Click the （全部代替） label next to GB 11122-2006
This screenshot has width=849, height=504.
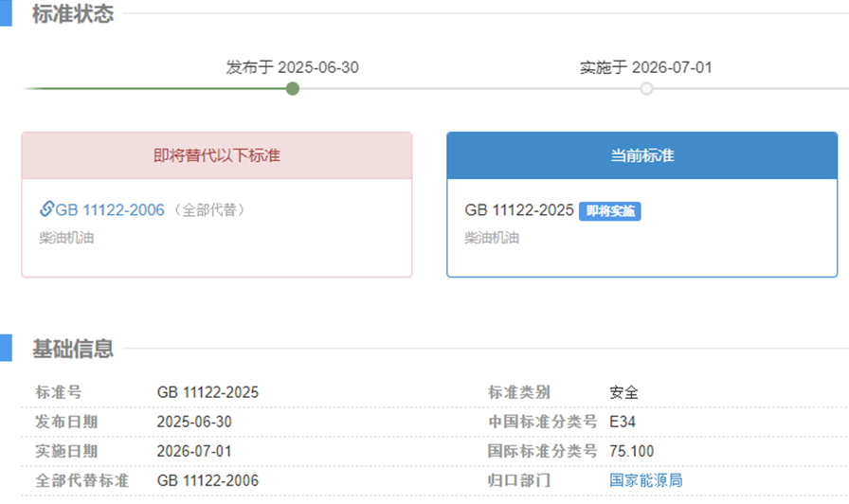[216, 210]
